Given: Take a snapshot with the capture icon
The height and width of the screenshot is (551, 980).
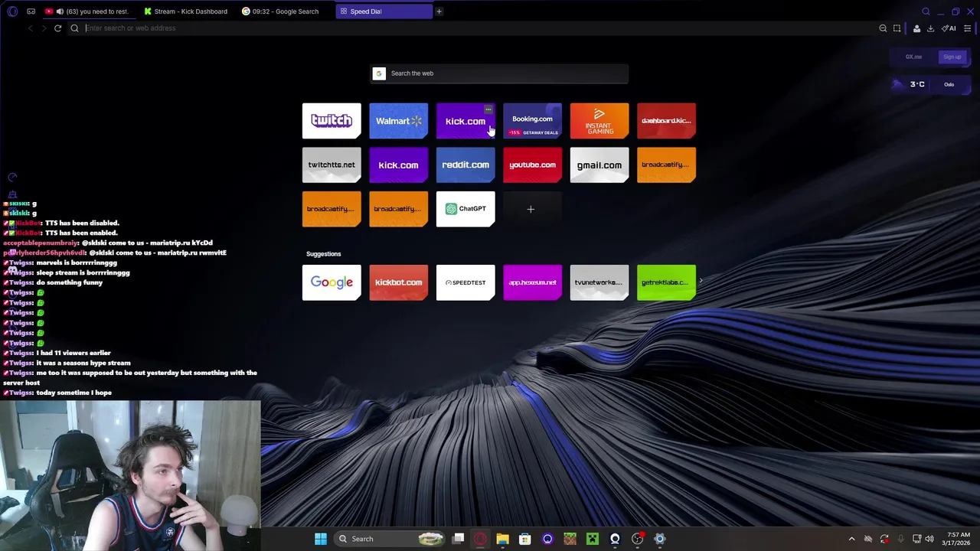Looking at the screenshot, I should pos(897,28).
